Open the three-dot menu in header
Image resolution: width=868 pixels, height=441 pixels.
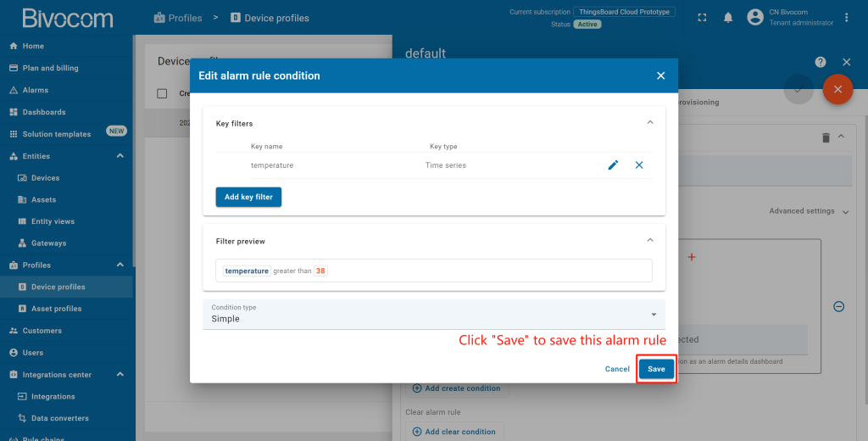pyautogui.click(x=847, y=18)
